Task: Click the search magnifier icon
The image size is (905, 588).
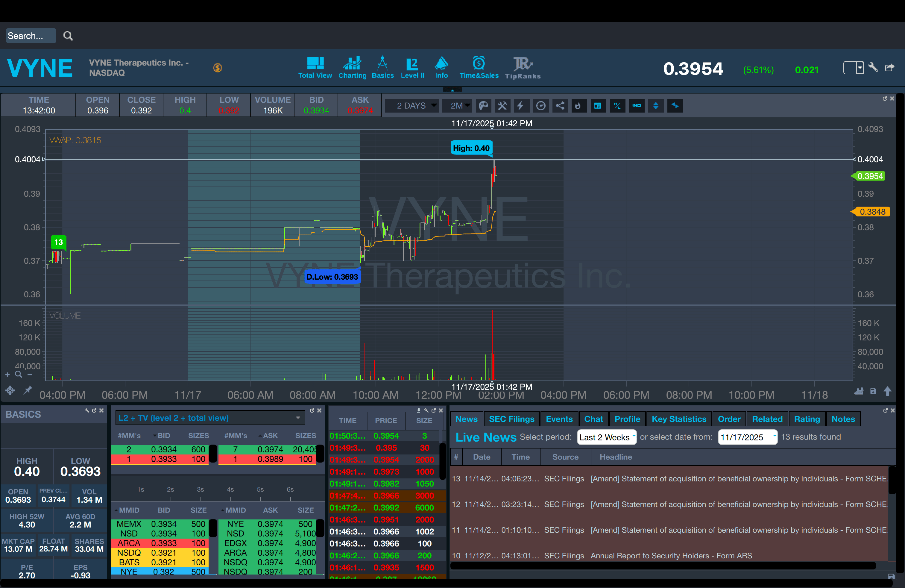Action: coord(68,36)
